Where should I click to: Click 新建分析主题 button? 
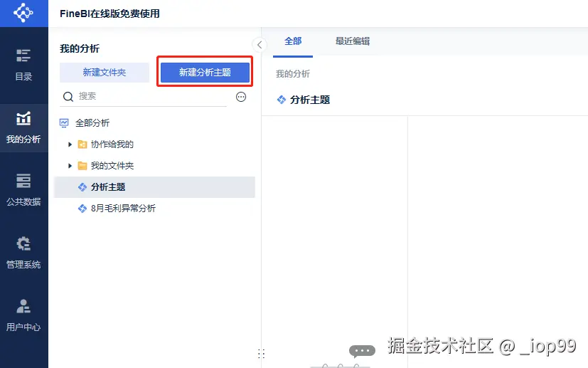205,72
